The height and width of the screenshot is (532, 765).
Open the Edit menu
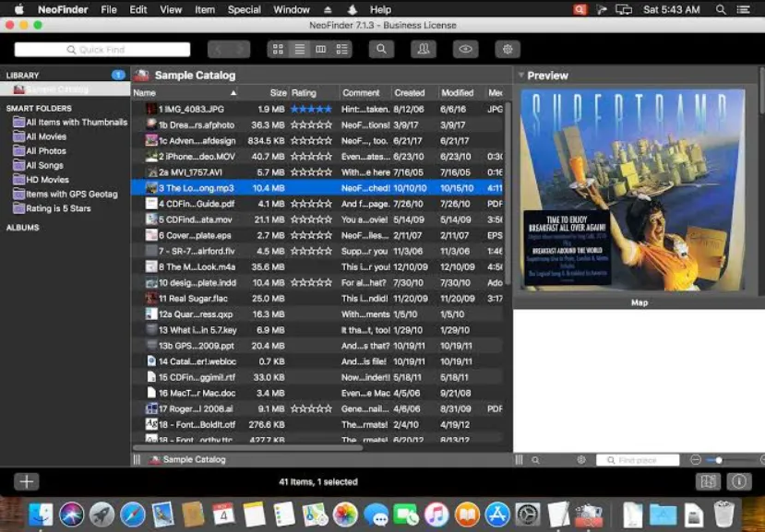[138, 9]
